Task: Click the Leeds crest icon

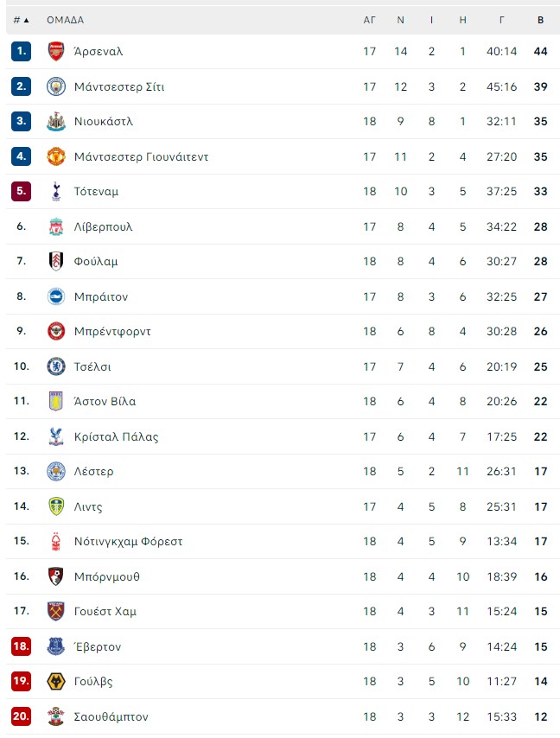Action: pos(56,506)
